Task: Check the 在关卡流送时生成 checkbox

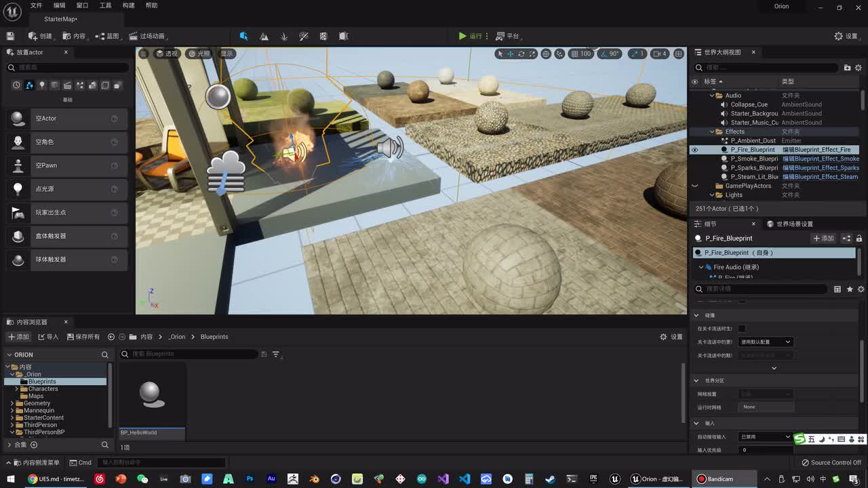Action: coord(742,329)
